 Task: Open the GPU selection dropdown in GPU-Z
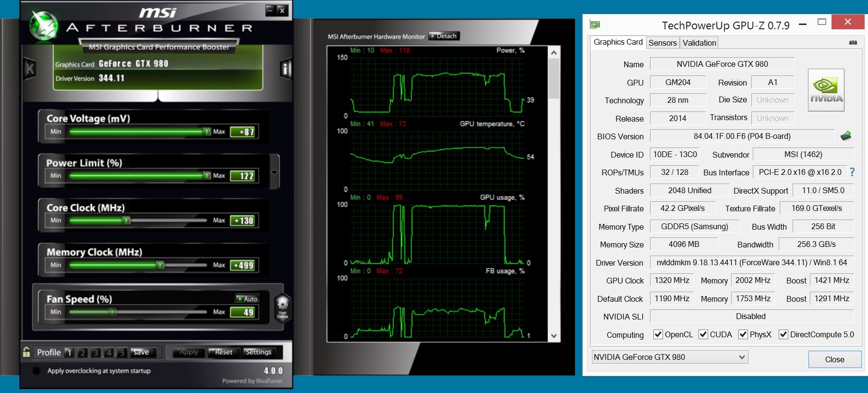click(670, 357)
